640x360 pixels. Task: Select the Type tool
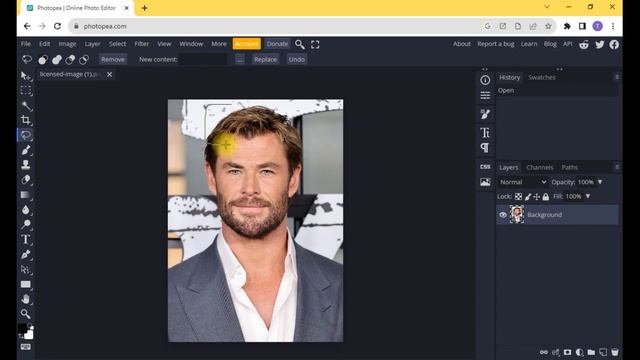tap(26, 239)
